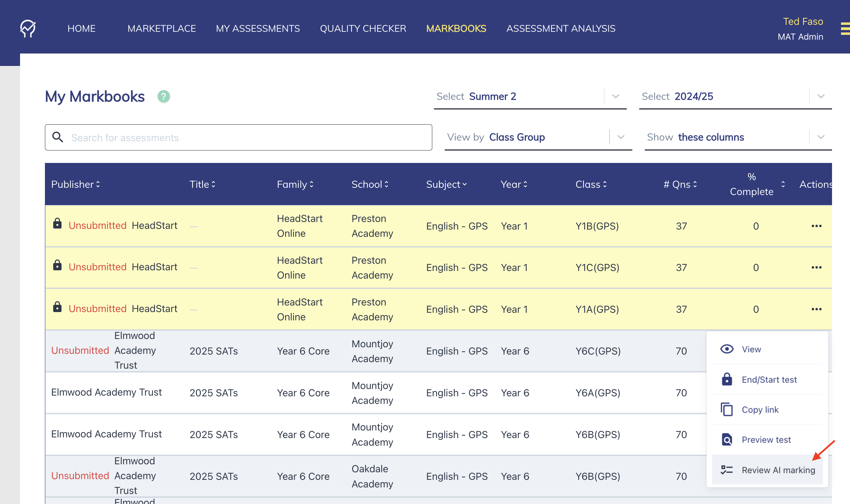
Task: Click the Oakdale Academy school cell
Action: (372, 476)
